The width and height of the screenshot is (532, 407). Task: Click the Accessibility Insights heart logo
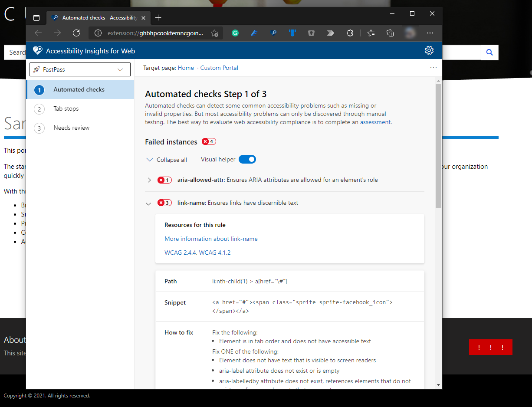(38, 51)
